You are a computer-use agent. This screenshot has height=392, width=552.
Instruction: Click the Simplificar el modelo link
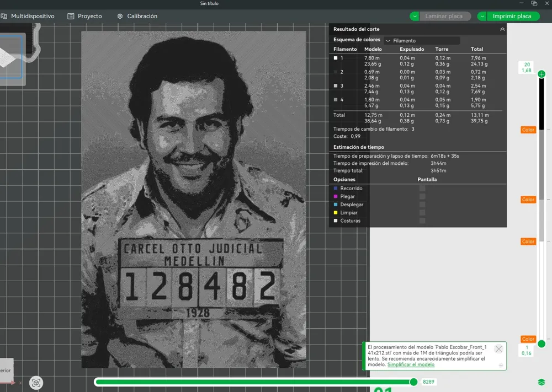point(411,364)
